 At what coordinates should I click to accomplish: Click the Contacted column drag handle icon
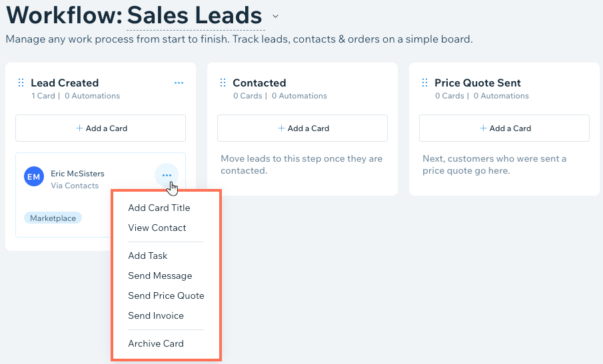[x=223, y=83]
